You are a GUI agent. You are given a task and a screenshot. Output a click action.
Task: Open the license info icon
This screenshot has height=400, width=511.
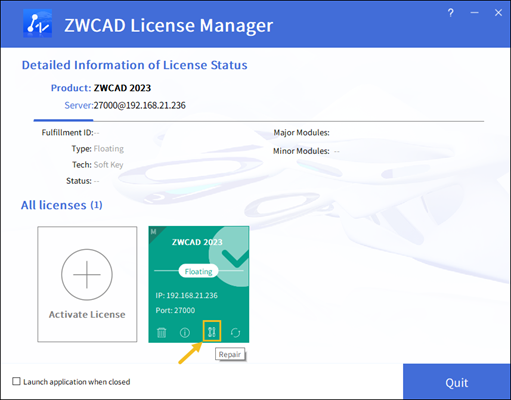pyautogui.click(x=185, y=332)
